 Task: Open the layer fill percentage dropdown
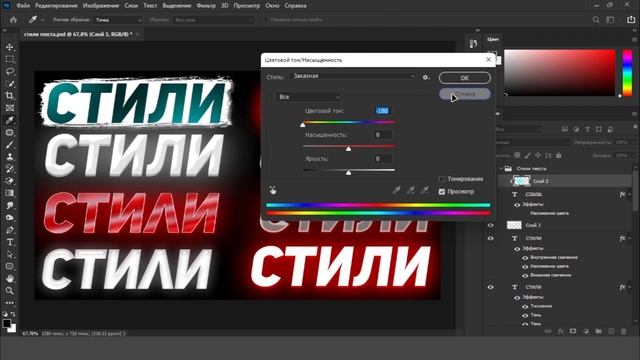[634, 156]
